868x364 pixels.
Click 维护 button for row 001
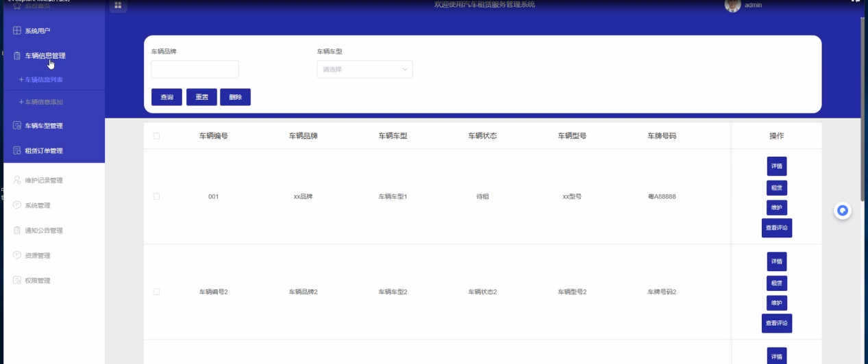pos(777,207)
